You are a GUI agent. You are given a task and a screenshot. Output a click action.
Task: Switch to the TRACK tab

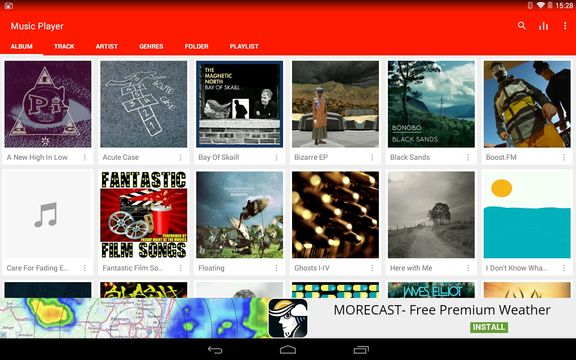click(x=64, y=46)
